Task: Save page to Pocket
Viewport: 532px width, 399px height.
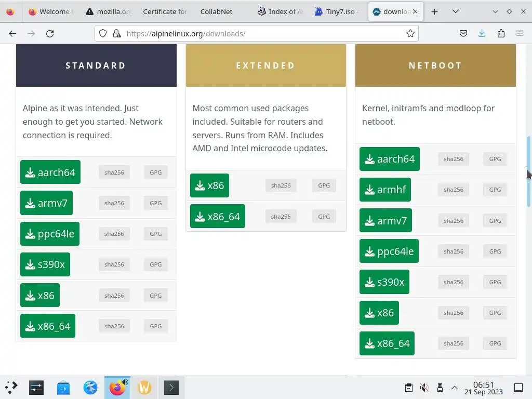Action: point(463,34)
